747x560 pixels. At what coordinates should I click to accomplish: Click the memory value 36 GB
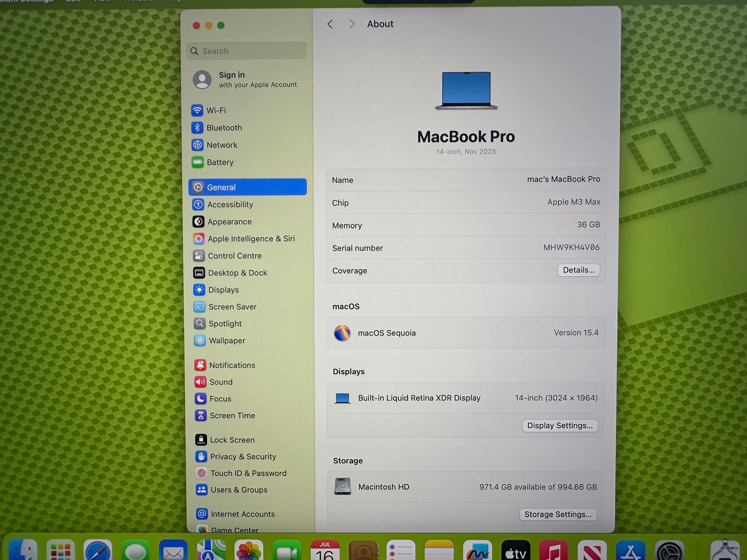[x=588, y=224]
